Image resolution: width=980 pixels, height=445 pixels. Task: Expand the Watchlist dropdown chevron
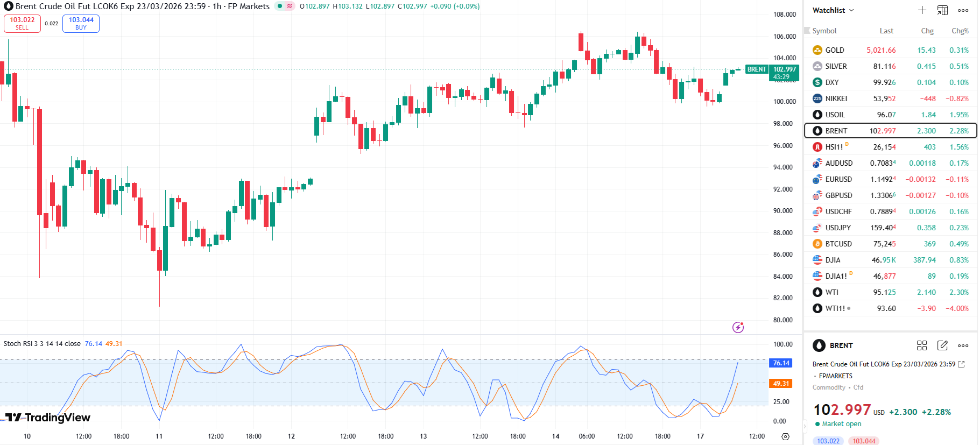coord(851,10)
